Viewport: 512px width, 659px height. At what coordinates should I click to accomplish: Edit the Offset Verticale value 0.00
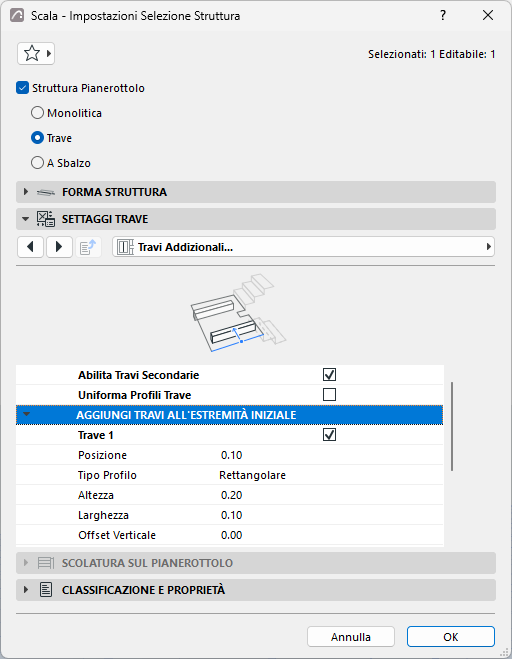(232, 535)
